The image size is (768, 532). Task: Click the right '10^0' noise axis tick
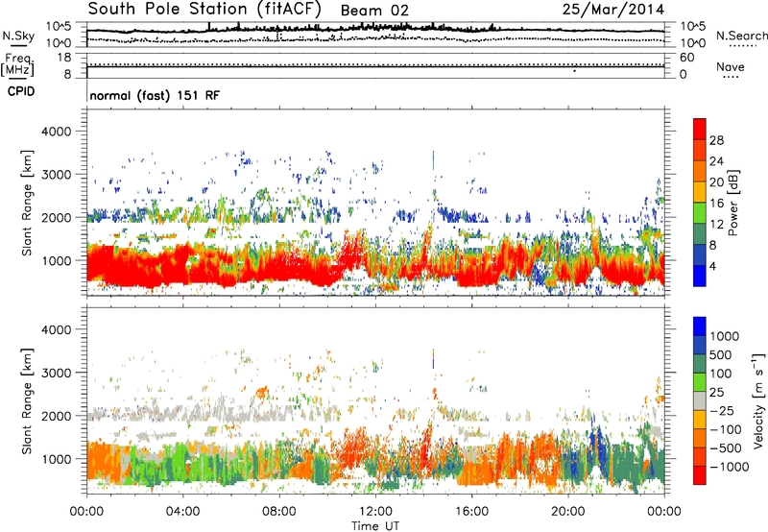pos(692,43)
